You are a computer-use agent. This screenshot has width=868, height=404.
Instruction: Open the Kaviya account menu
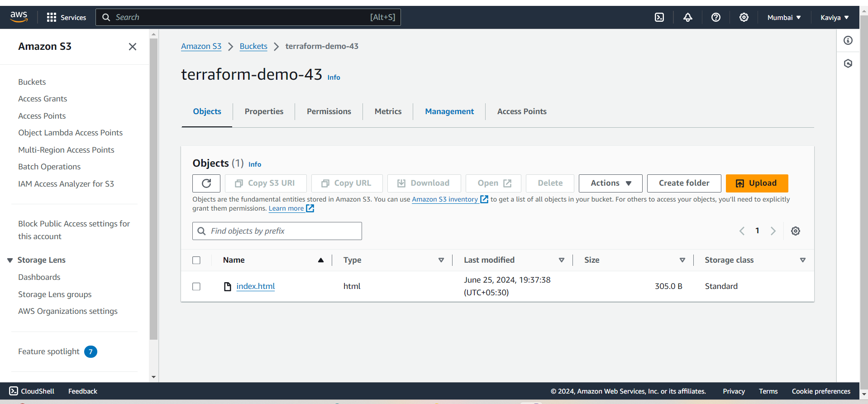(x=834, y=18)
